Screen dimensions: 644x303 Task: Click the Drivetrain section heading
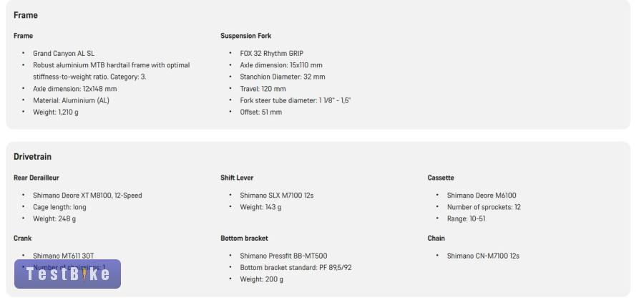pos(33,157)
